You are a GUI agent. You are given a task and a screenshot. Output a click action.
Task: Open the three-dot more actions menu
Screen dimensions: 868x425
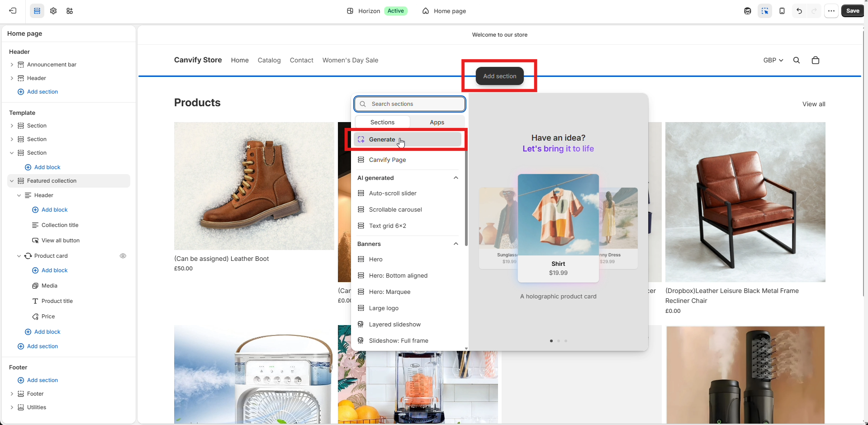pyautogui.click(x=831, y=11)
